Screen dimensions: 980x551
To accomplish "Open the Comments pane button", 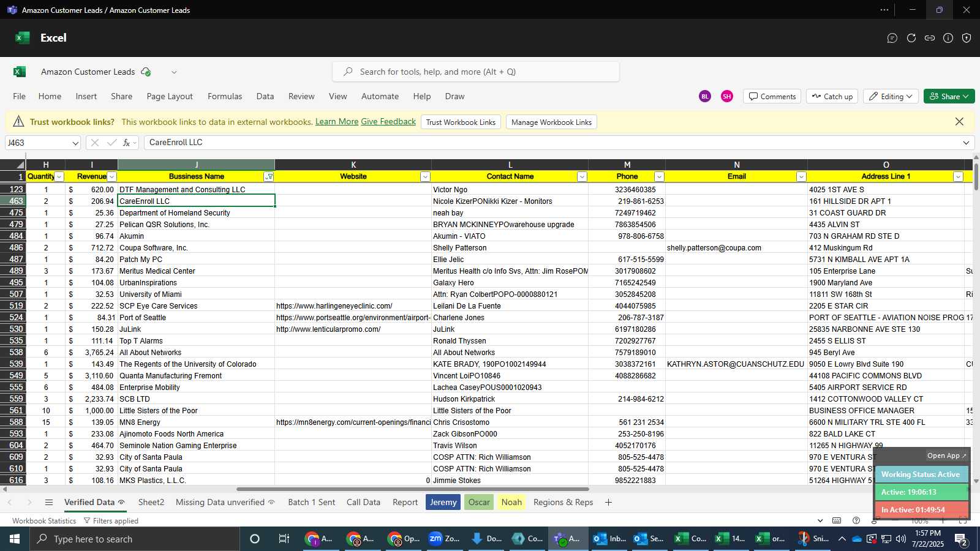I will (772, 96).
